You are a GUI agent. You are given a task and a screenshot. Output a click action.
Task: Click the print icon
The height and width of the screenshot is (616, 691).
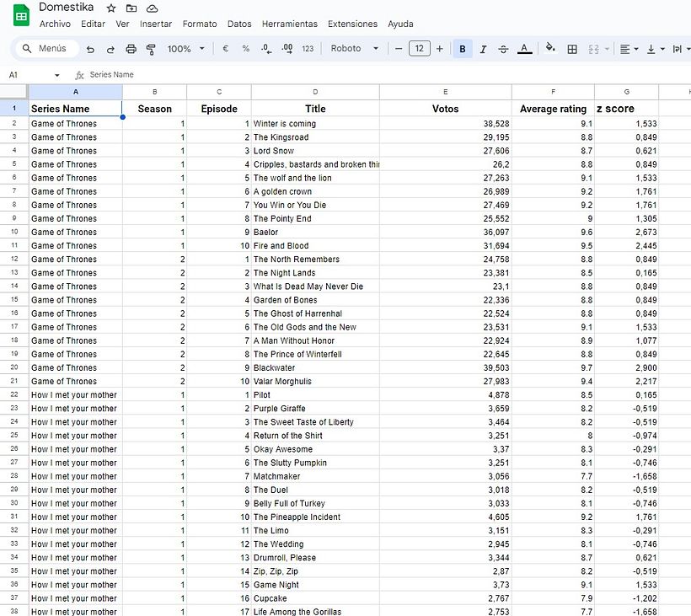pos(131,49)
